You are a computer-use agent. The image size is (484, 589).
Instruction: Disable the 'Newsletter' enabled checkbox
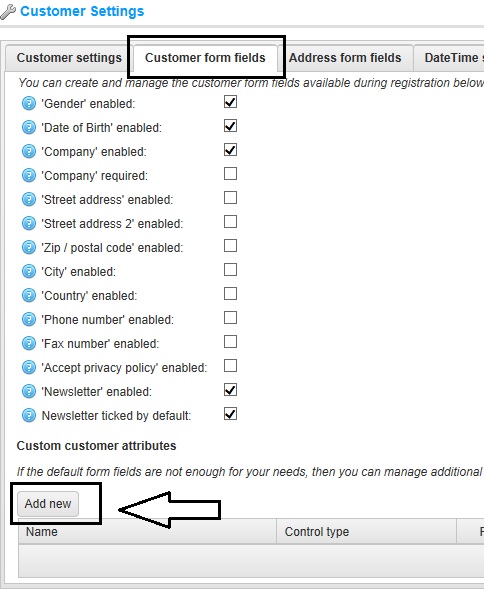coord(230,390)
